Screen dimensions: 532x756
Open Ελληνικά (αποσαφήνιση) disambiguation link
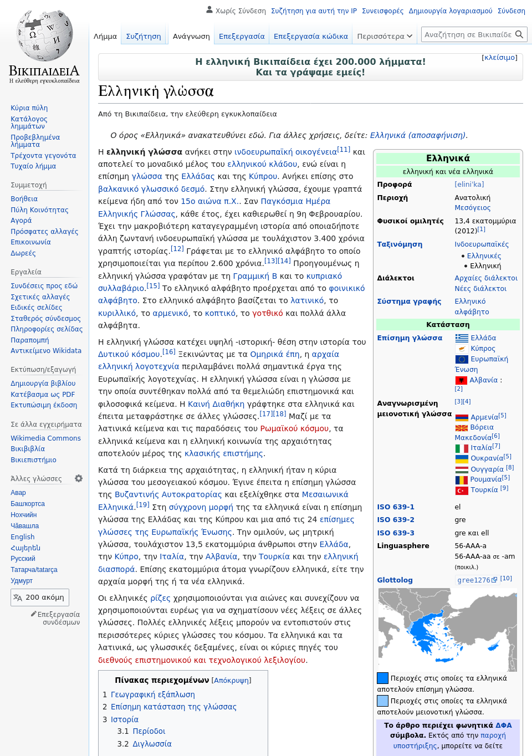click(x=418, y=135)
